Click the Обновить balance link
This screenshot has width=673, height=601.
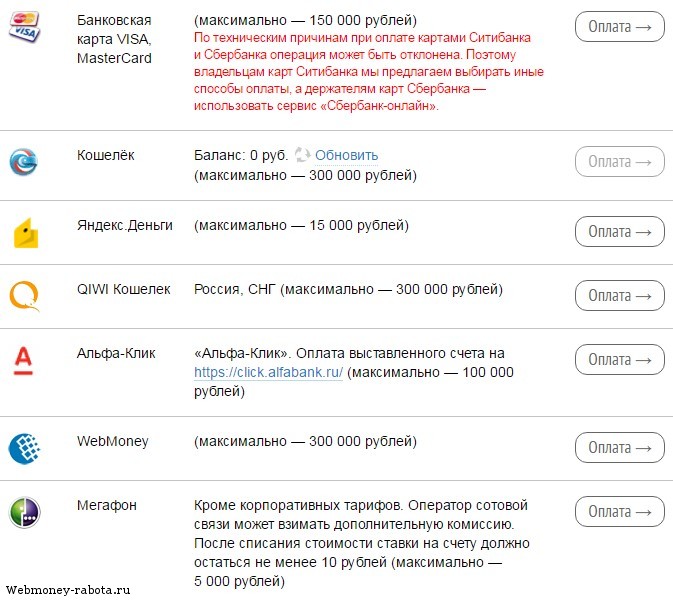click(346, 155)
